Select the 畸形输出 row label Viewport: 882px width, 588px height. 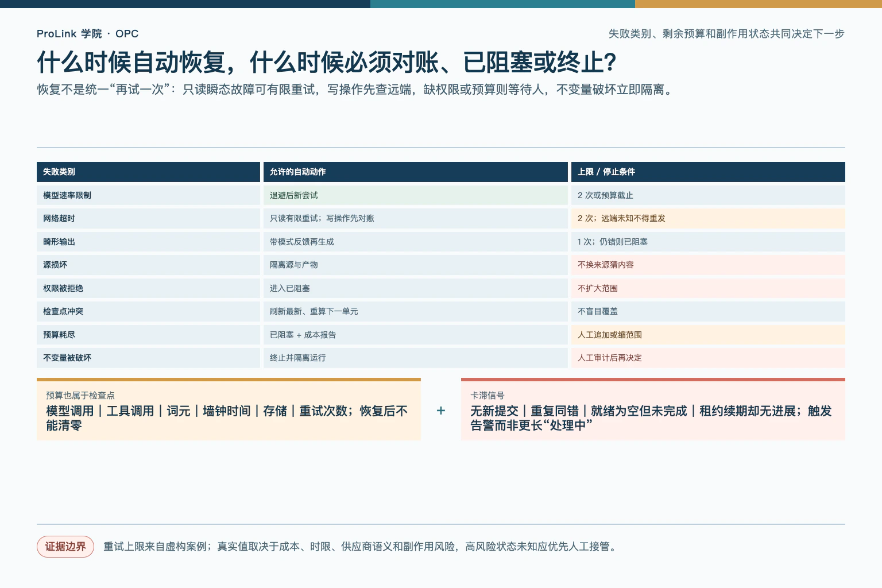[x=148, y=242]
